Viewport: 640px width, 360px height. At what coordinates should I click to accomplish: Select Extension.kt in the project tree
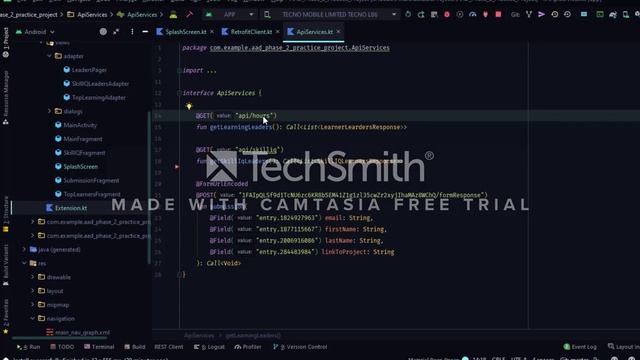pyautogui.click(x=66, y=208)
